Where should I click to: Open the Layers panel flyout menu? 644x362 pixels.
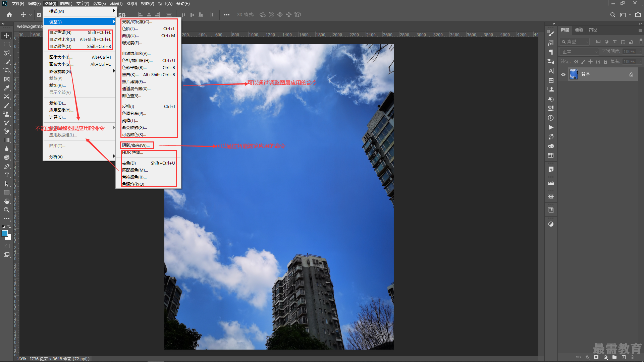640,30
